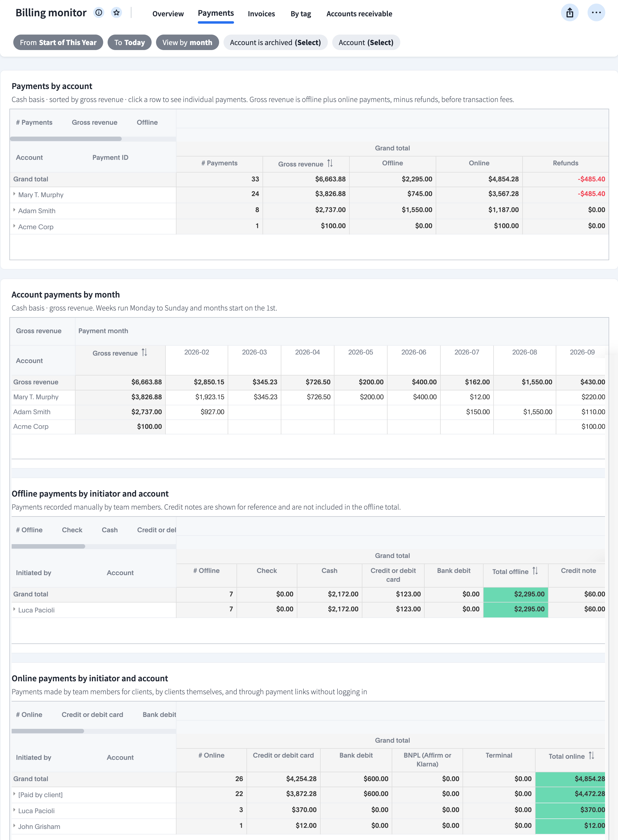Expand the Acme Corp account row
This screenshot has width=618, height=840.
(x=14, y=226)
